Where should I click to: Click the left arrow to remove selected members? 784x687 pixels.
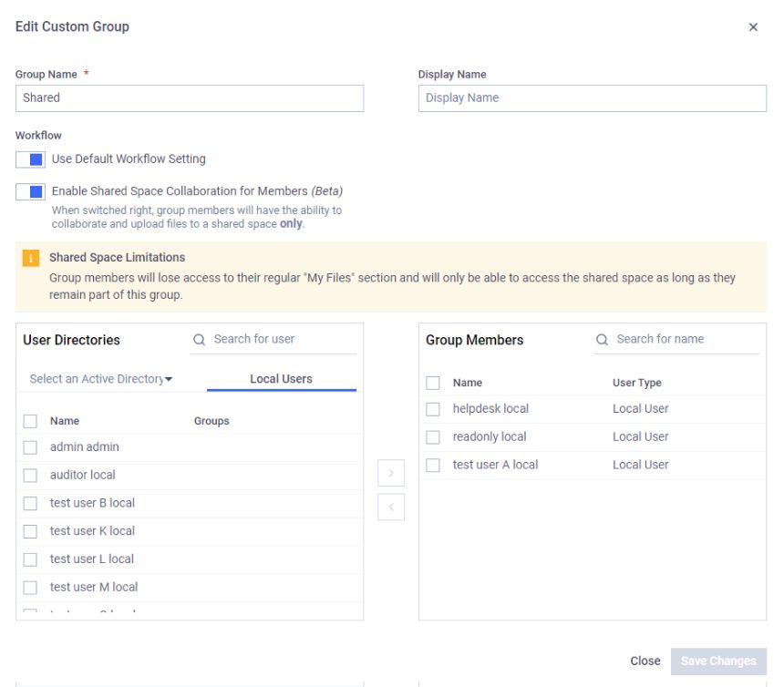pos(391,507)
